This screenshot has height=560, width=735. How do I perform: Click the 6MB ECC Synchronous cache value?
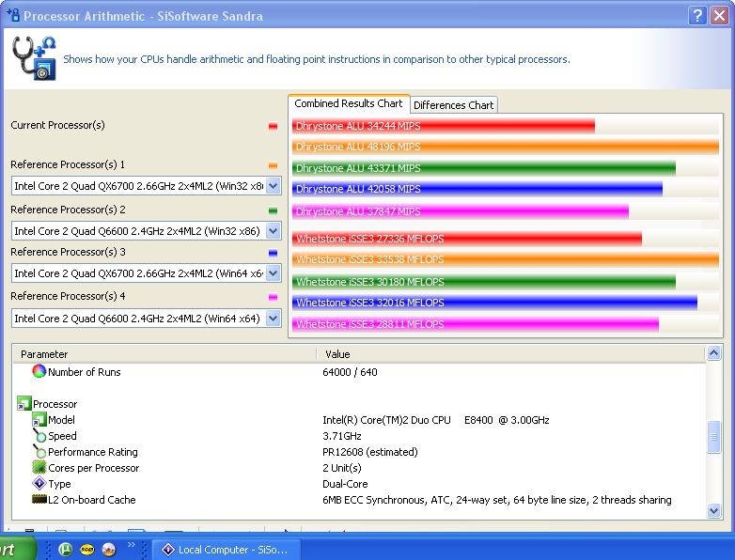(x=497, y=500)
